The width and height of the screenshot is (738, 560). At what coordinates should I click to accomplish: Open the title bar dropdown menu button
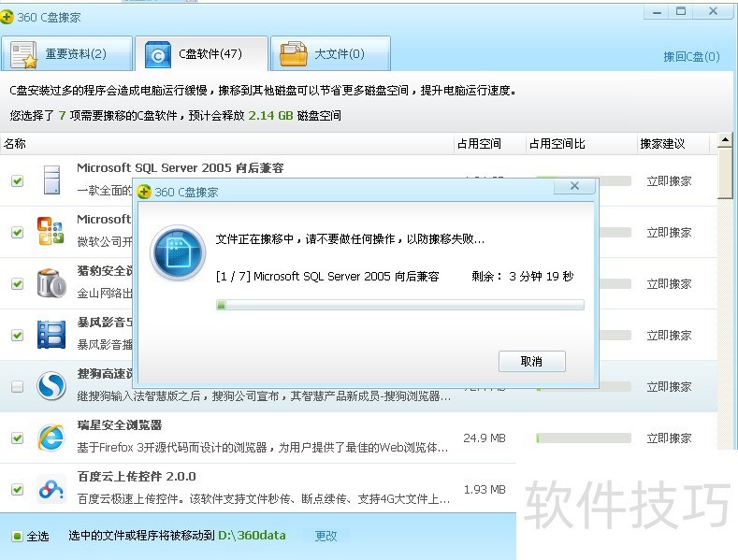(656, 12)
